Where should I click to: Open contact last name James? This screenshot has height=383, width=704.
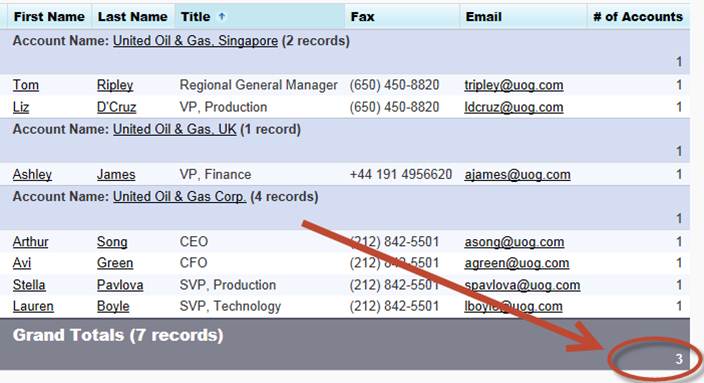(x=116, y=174)
